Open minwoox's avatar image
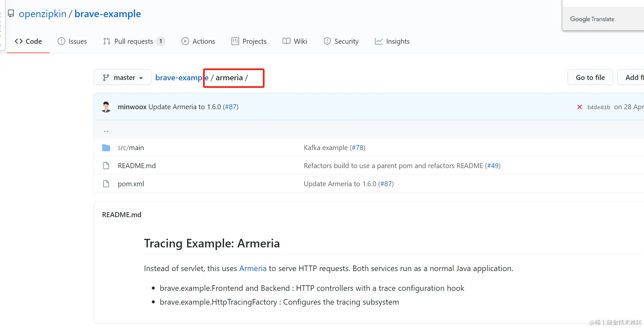 tap(106, 107)
